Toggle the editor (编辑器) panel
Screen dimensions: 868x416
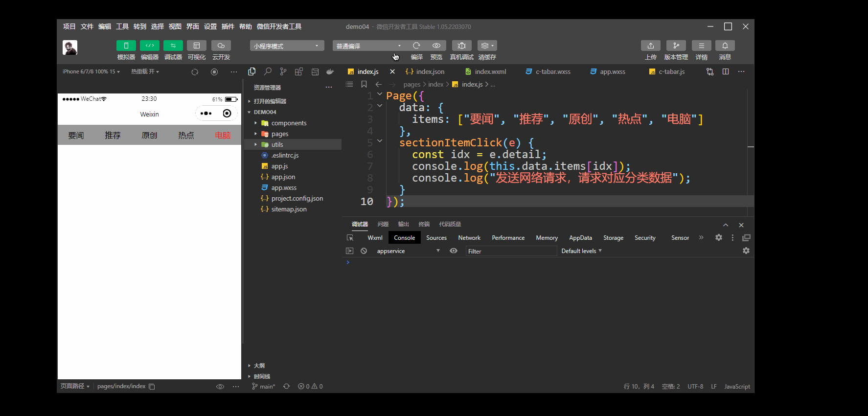coord(149,46)
